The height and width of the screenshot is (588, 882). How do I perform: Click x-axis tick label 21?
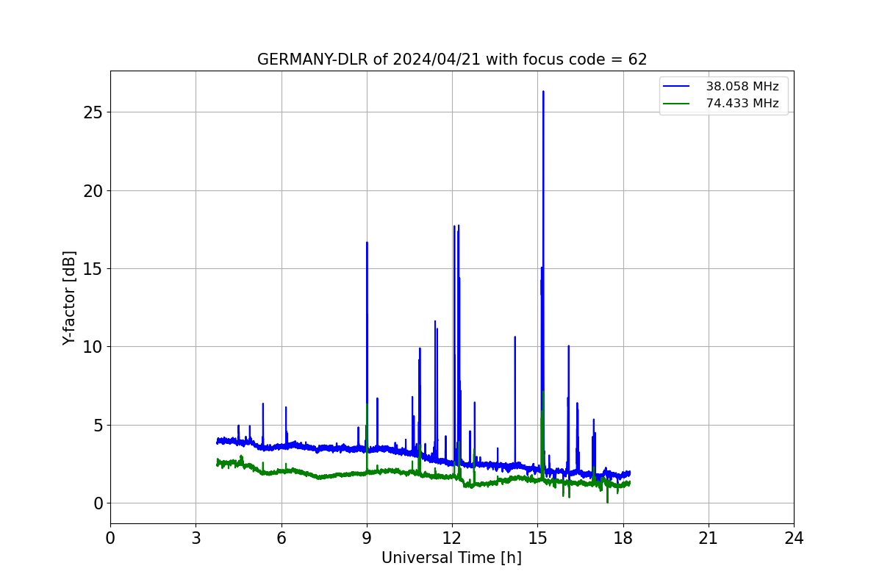[x=709, y=539]
